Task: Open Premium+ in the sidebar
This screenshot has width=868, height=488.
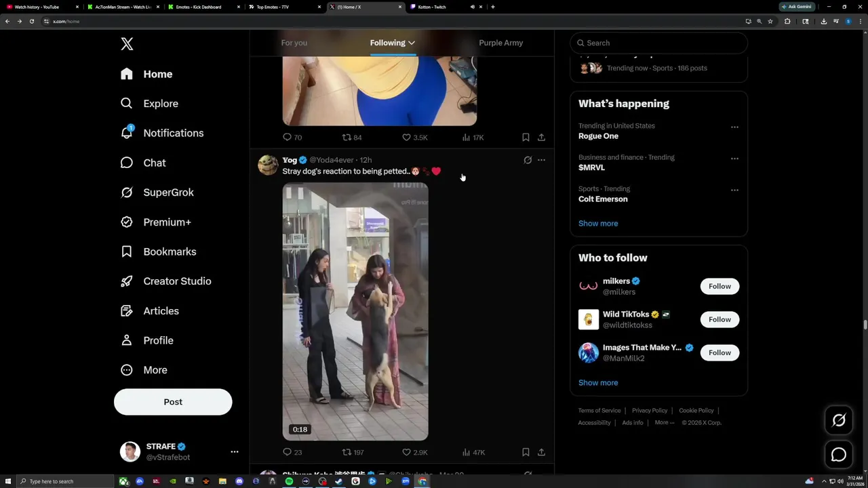Action: 156,222
